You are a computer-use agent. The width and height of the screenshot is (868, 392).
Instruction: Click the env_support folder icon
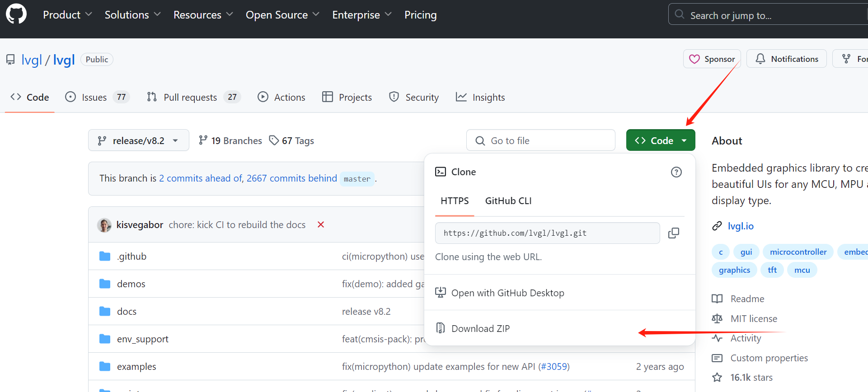coord(105,339)
